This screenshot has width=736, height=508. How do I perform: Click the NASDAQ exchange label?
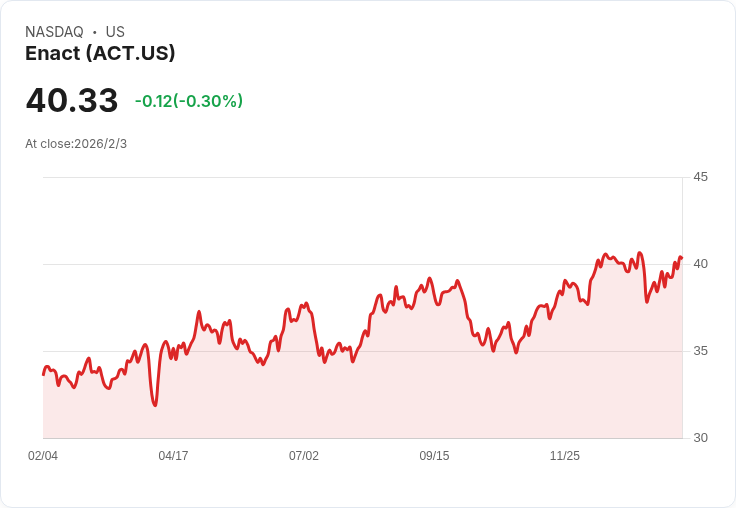[x=54, y=32]
